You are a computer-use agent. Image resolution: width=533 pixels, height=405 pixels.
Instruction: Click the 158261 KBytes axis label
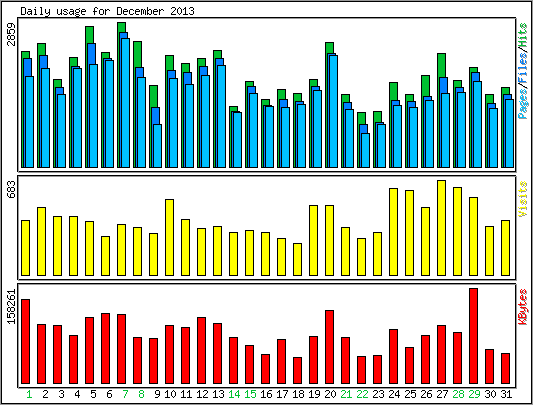point(12,307)
